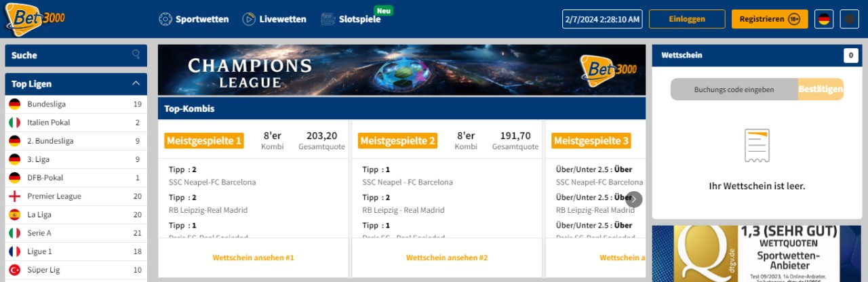Click the Wettschein counter badge
868x282 pixels.
tap(850, 55)
